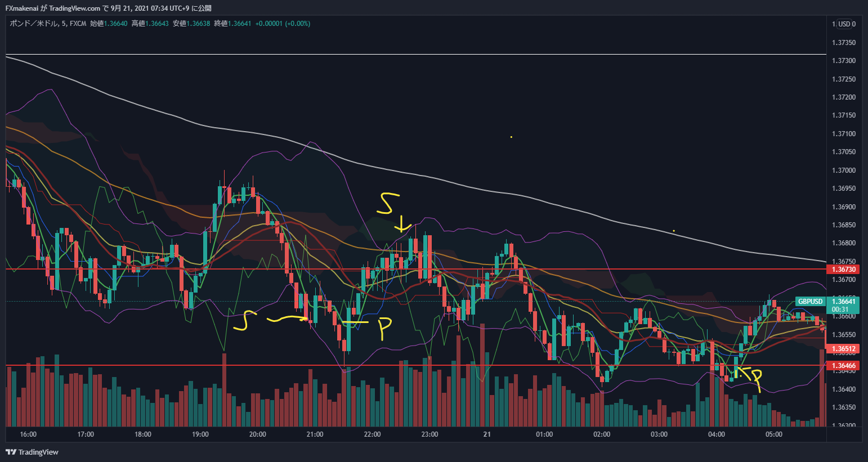Click the 20:00 time axis label

coord(258,434)
